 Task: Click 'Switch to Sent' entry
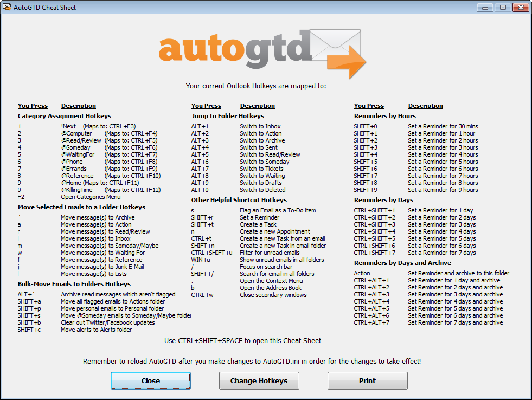(259, 147)
